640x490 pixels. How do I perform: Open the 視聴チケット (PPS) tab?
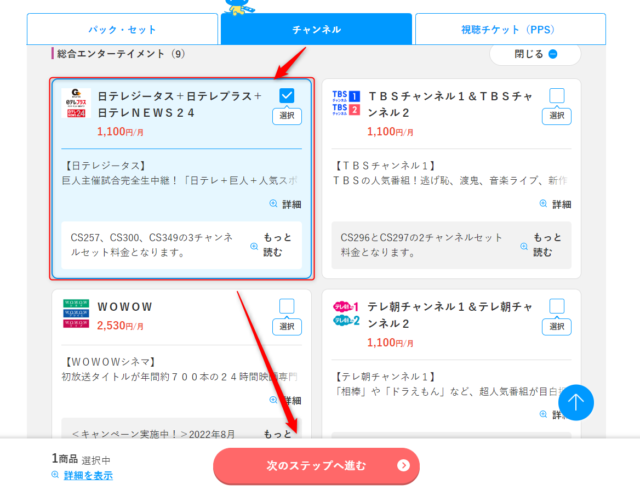[510, 29]
